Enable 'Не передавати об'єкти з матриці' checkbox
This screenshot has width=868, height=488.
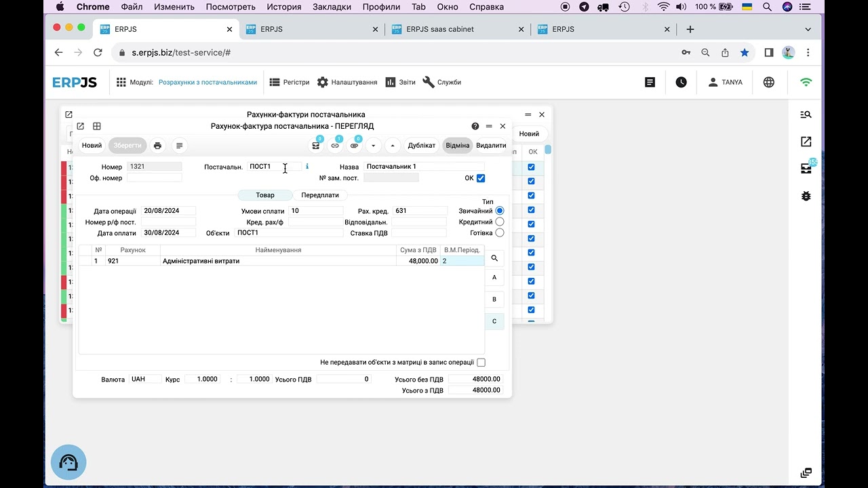click(x=481, y=363)
